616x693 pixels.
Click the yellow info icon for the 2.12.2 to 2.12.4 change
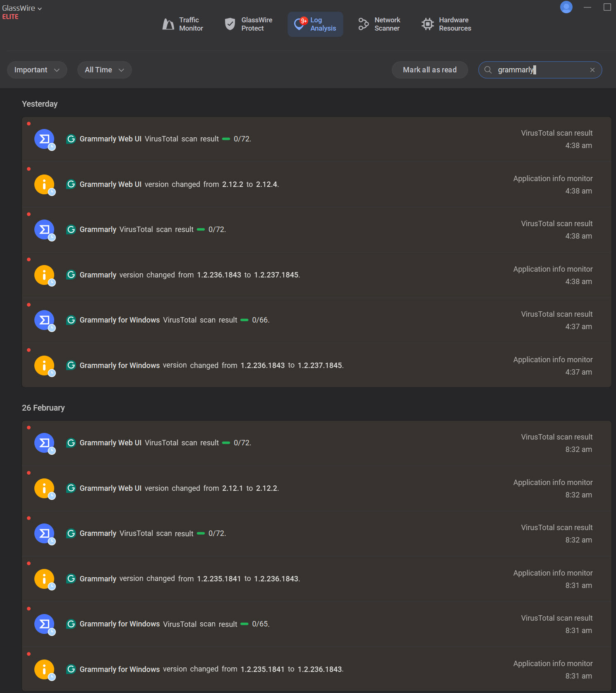coord(44,185)
